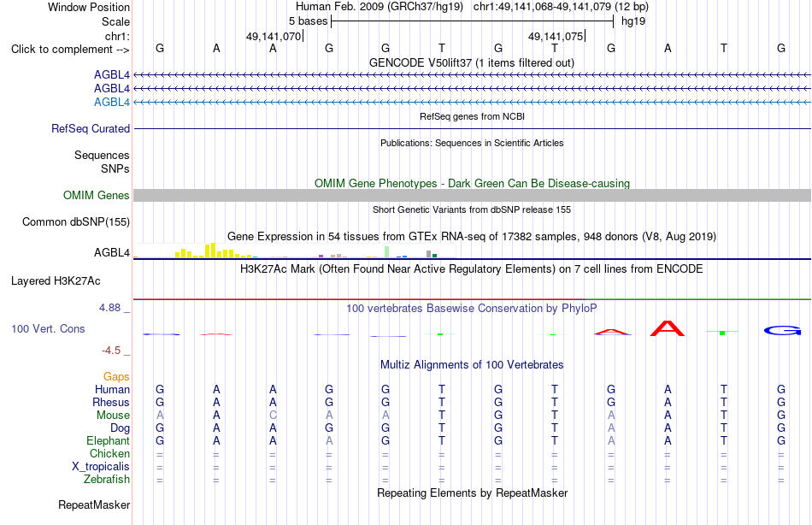812x525 pixels.
Task: Select the Elephant alignment row label
Action: 109,440
